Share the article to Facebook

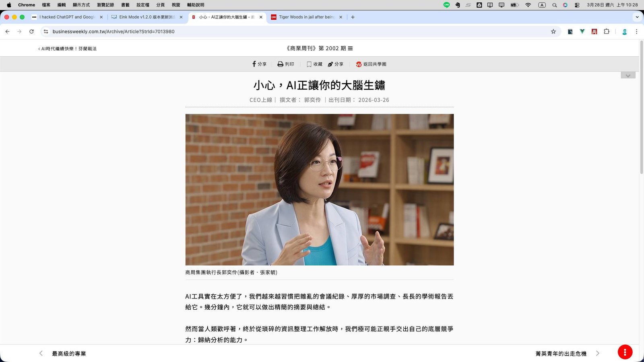tap(260, 64)
